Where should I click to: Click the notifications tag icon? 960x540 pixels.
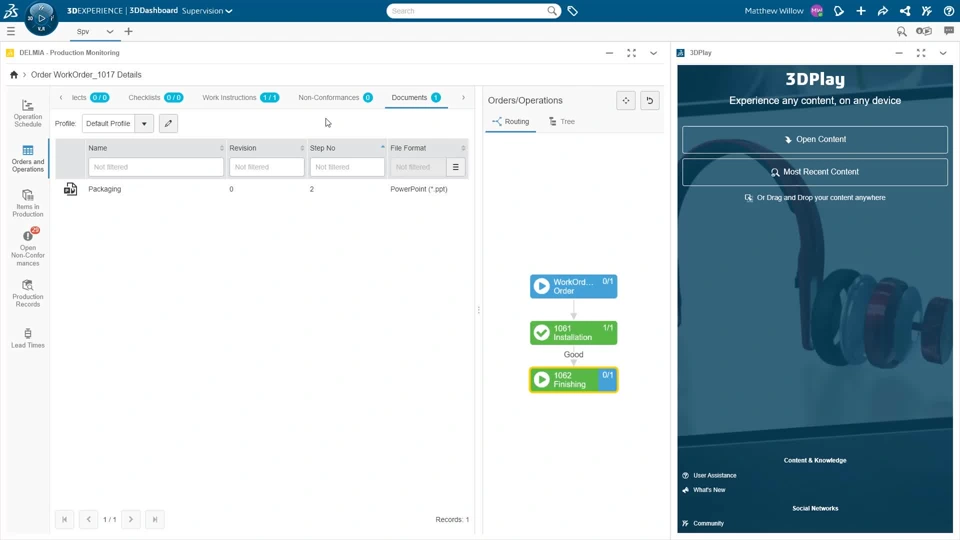point(839,11)
